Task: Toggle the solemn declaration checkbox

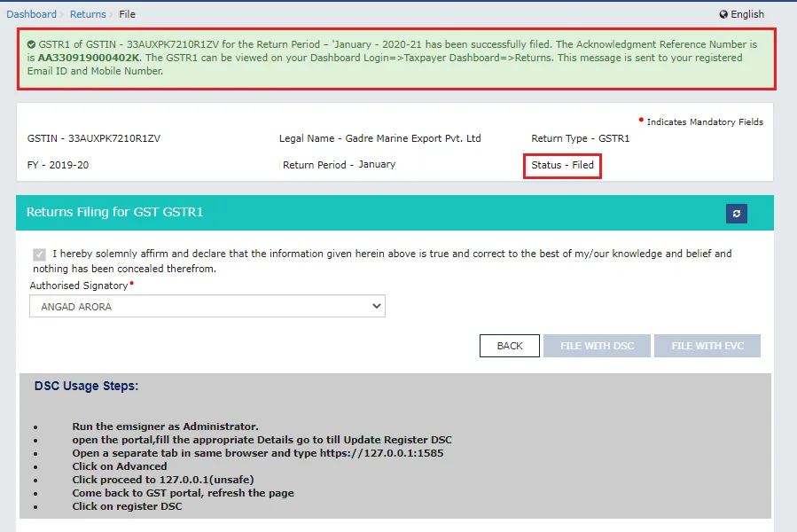Action: [x=39, y=254]
